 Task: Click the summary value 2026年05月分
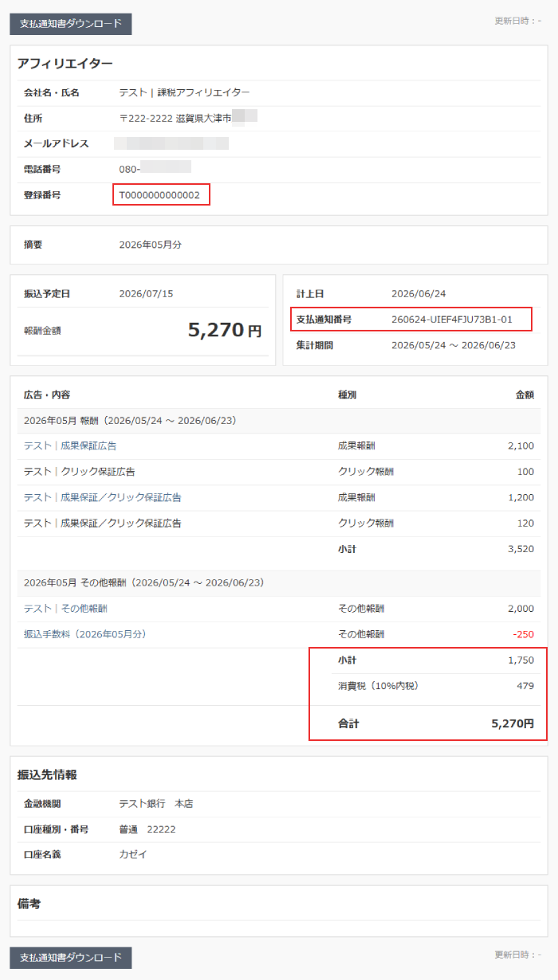pyautogui.click(x=150, y=245)
